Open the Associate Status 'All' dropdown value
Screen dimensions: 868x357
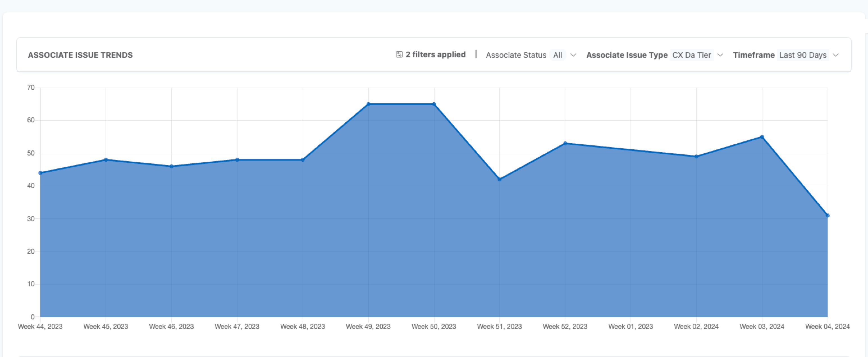pyautogui.click(x=557, y=55)
